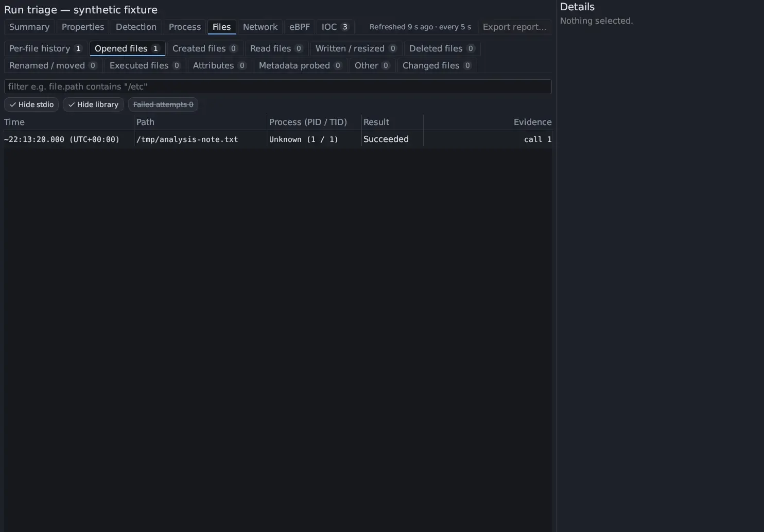
Task: Show the Read files subtab
Action: click(276, 48)
